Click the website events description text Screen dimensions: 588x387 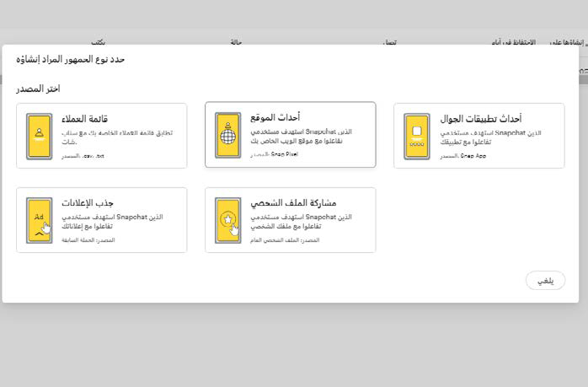(301, 137)
